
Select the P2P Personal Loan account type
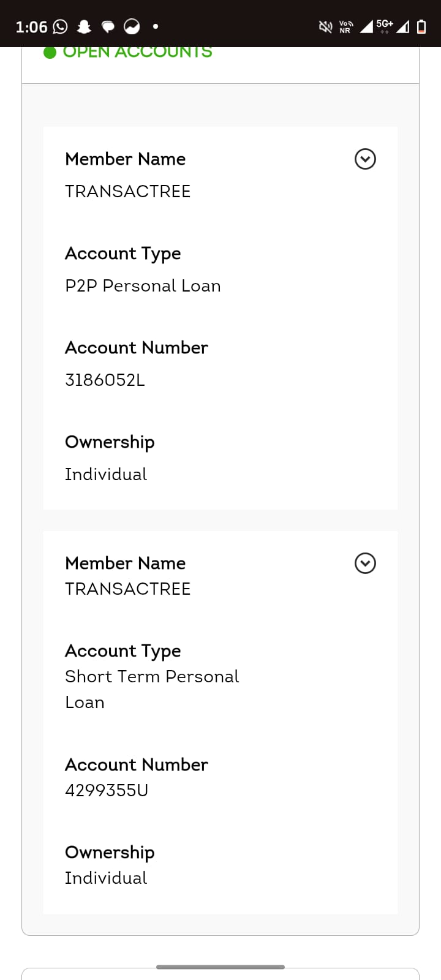[x=143, y=286]
